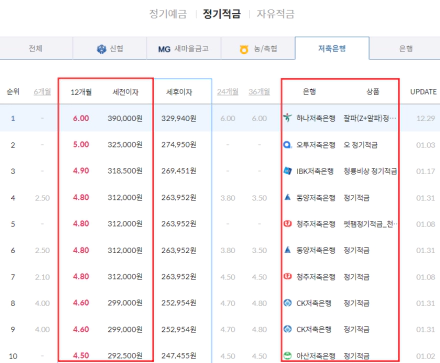Click the 아산저축은행 green logo icon
Viewport: 440px width, 363px height.
point(287,355)
